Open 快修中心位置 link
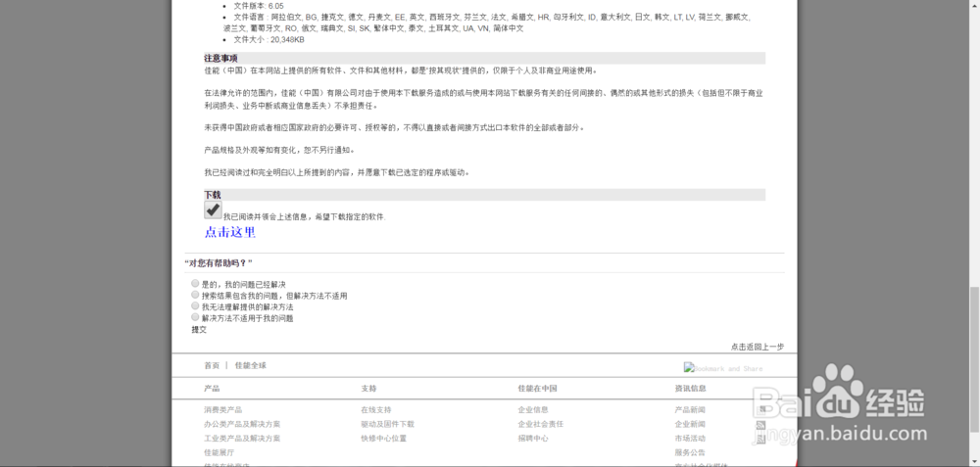 click(x=384, y=439)
